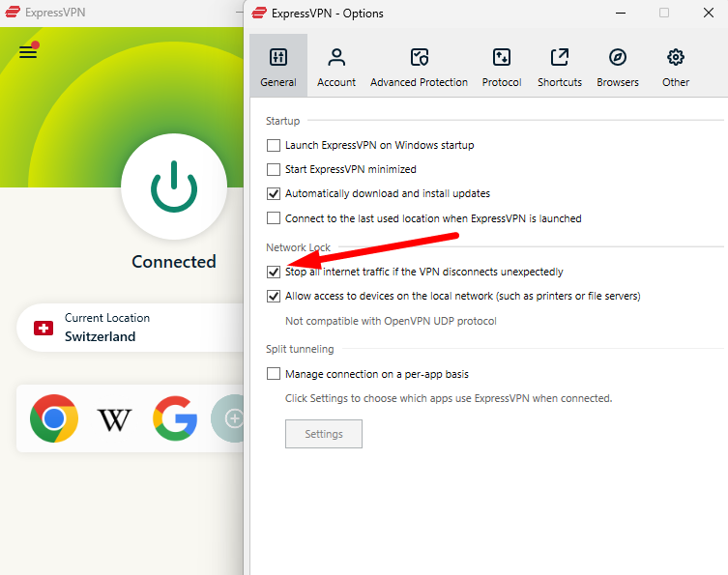Click the split tunneling Settings button
This screenshot has width=728, height=575.
pos(324,434)
